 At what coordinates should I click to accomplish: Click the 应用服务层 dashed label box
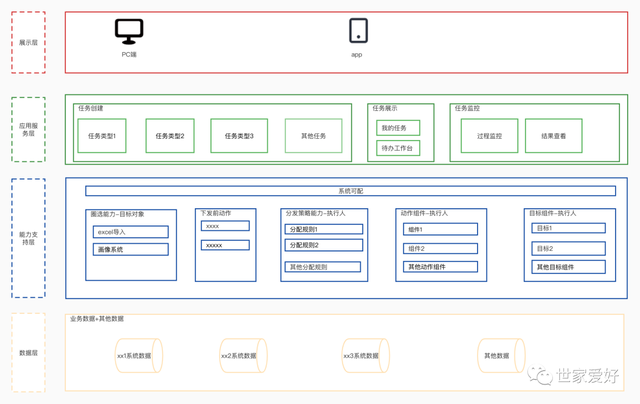(28, 129)
